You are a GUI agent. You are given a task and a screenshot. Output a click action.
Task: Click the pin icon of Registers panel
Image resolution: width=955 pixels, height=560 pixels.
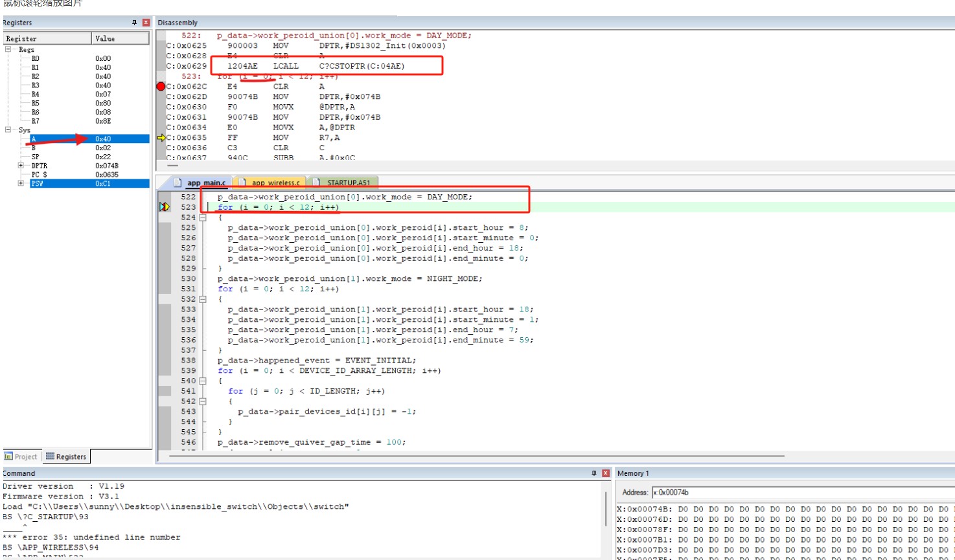(x=134, y=23)
